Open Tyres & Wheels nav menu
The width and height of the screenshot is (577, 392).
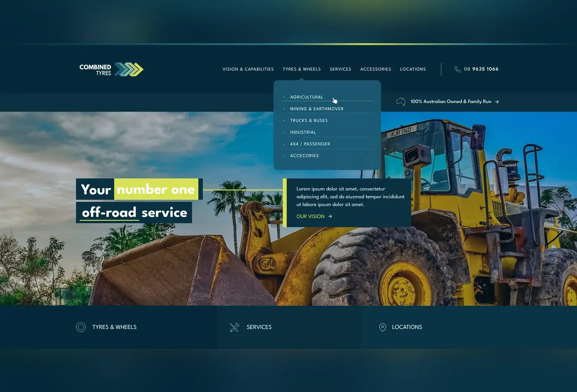(x=302, y=69)
